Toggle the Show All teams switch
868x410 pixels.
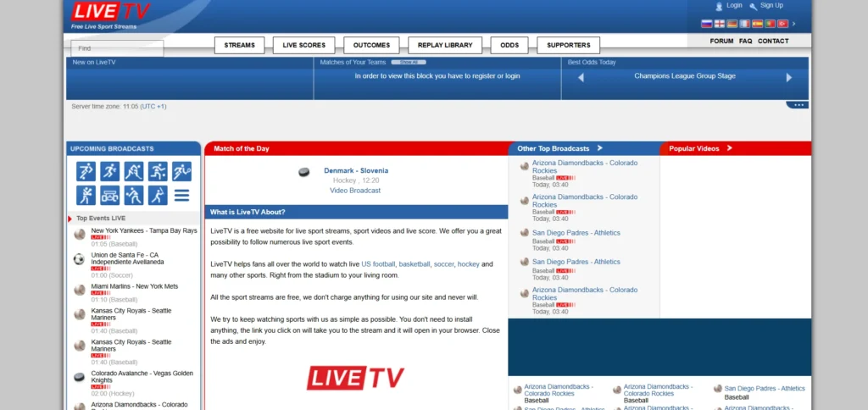tap(409, 62)
